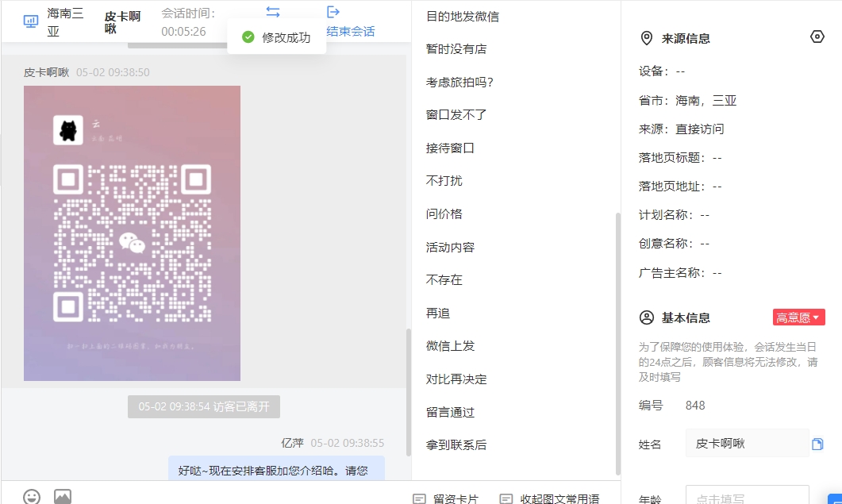Click the 省市:海南,三亚 row
This screenshot has height=504, width=842.
687,101
